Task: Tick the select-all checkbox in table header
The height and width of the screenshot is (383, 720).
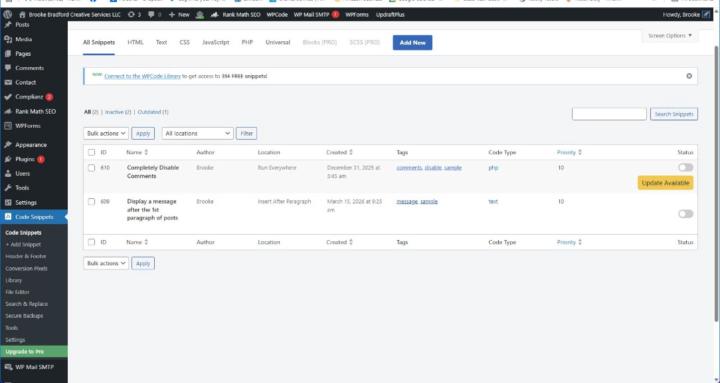Action: pos(91,152)
